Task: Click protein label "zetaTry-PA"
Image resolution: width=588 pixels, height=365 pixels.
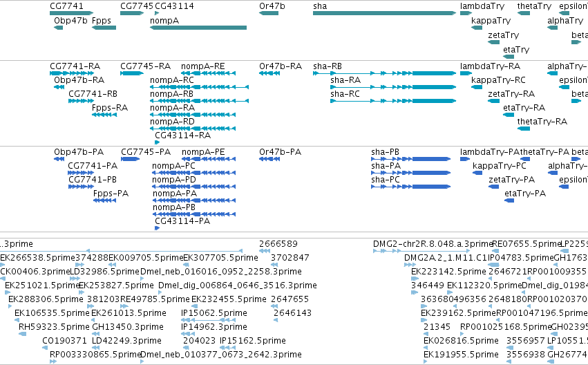Action: click(x=511, y=180)
